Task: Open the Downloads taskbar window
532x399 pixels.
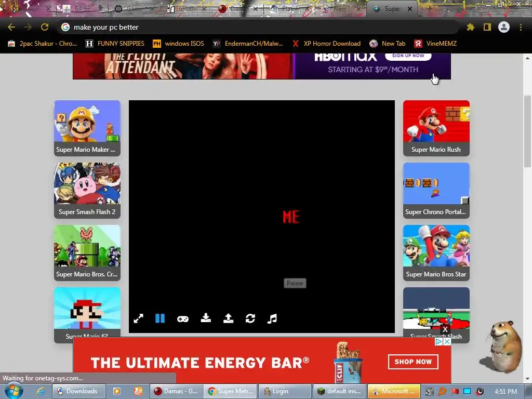Action: (79, 391)
